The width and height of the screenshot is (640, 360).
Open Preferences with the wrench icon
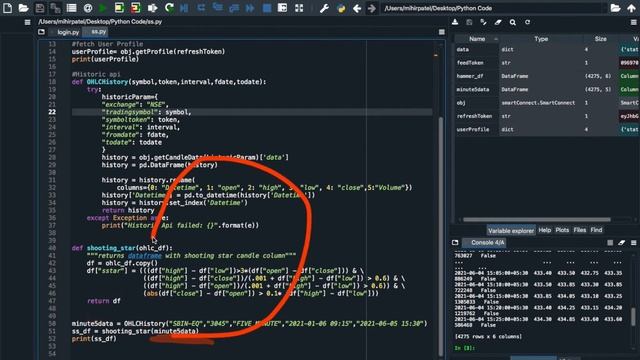pos(324,8)
